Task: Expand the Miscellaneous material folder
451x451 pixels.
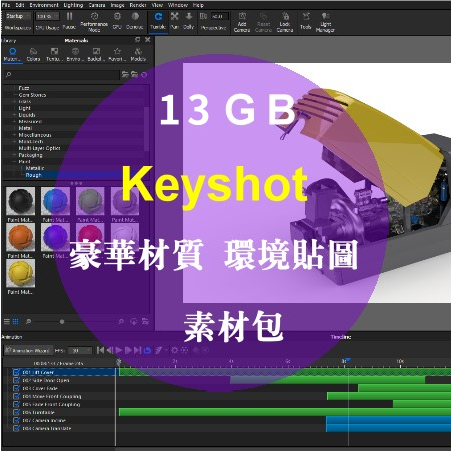Action: (14, 135)
